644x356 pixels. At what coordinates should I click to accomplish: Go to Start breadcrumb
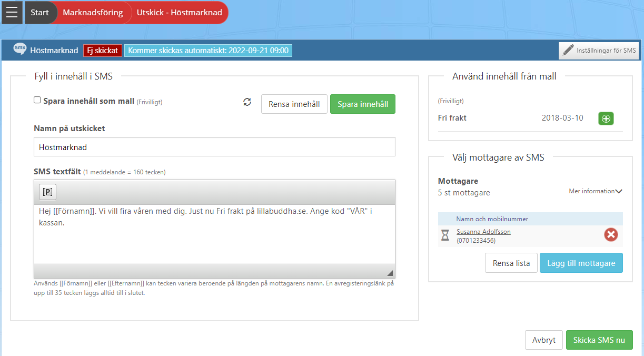[x=39, y=13]
